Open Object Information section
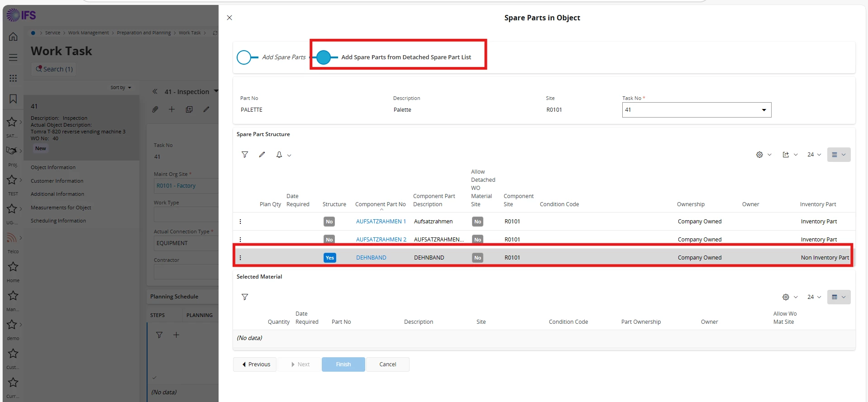This screenshot has width=868, height=402. point(53,167)
